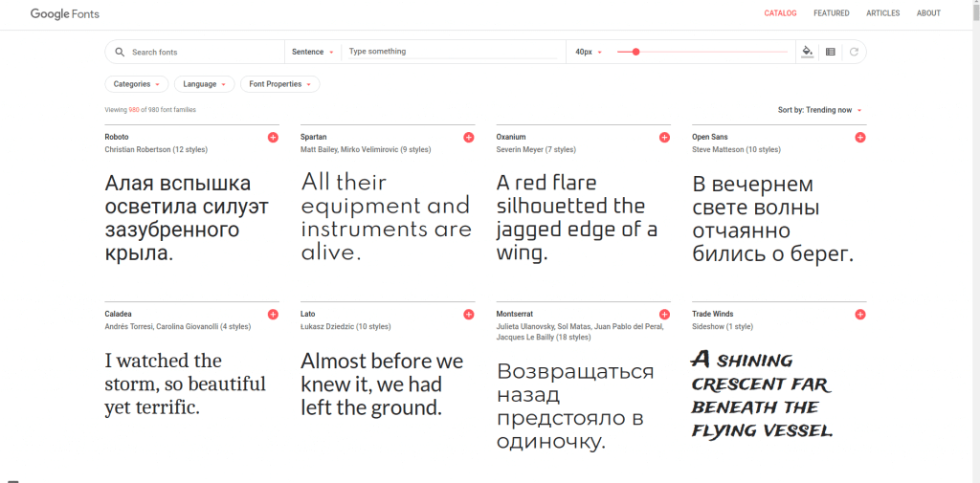This screenshot has height=483, width=980.
Task: Click Steve Matteson (10 styles) text
Action: point(736,150)
